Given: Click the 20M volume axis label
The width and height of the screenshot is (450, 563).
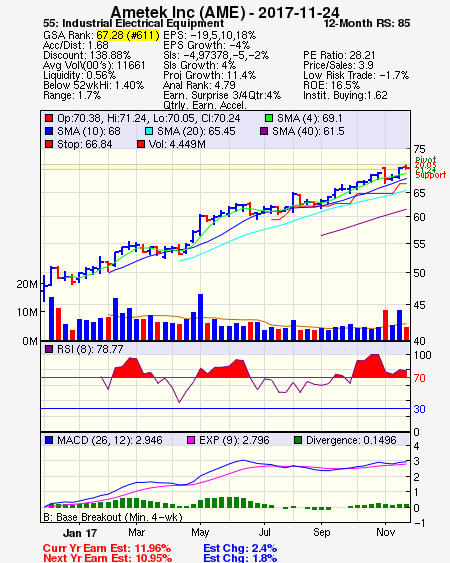Looking at the screenshot, I should pyautogui.click(x=27, y=284).
